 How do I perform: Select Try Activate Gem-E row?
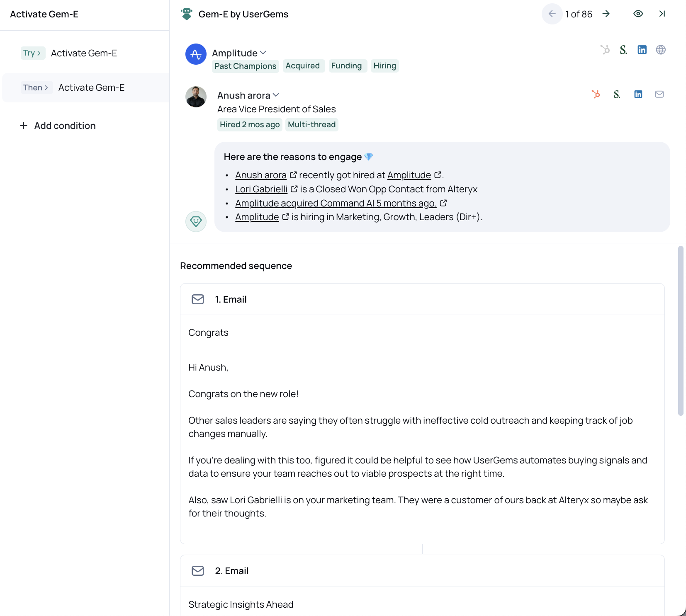85,53
